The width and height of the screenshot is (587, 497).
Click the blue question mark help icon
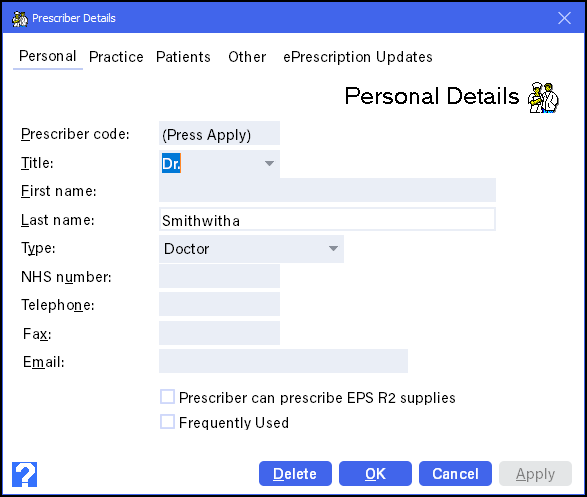pos(24,474)
